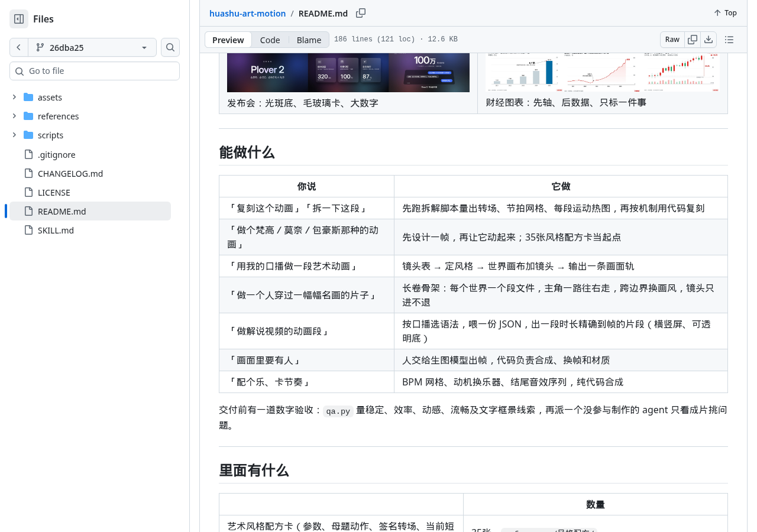Open the README outline list icon

click(729, 40)
